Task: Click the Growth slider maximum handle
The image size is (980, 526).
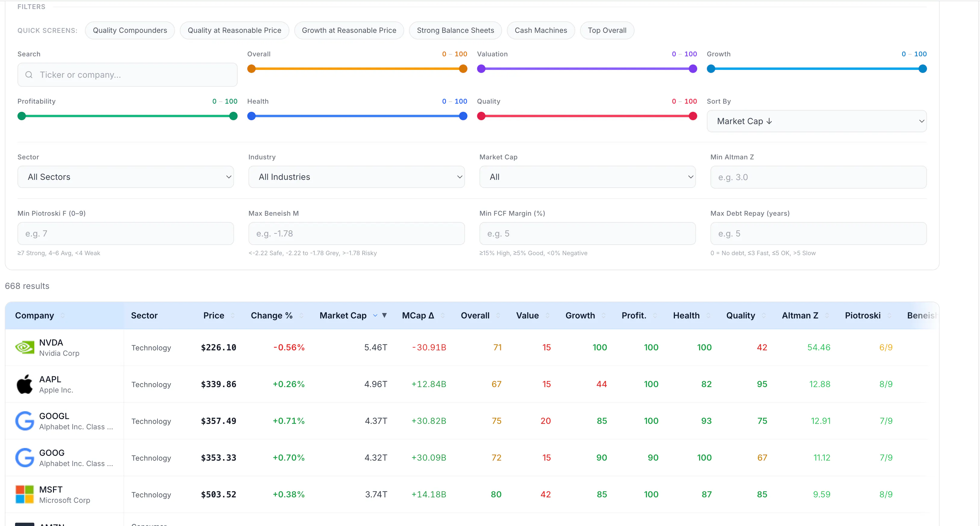Action: pyautogui.click(x=922, y=69)
